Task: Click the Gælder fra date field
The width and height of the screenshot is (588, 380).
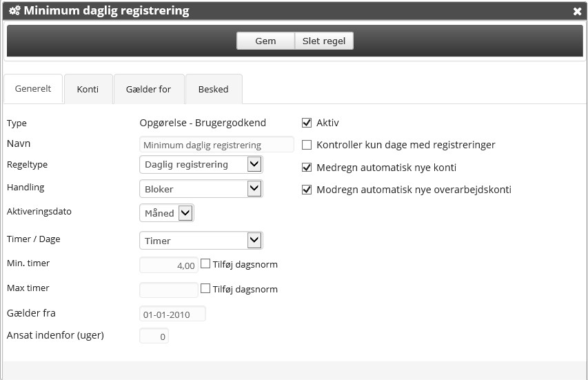Action: click(x=172, y=314)
